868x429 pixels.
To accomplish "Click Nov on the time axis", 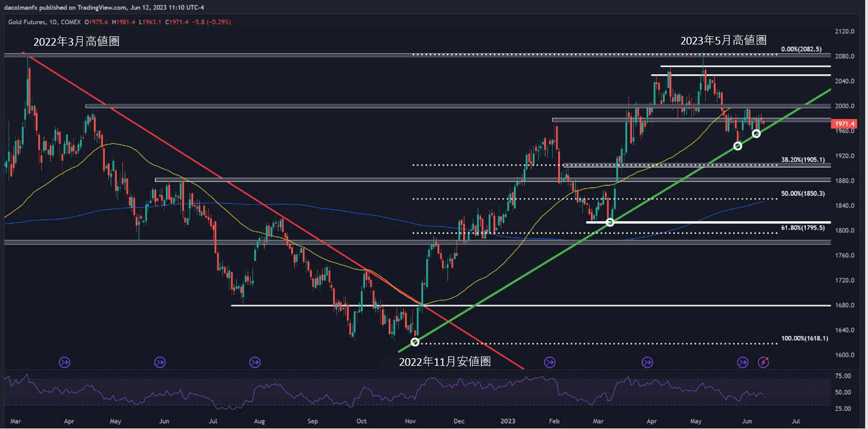I will pos(411,421).
